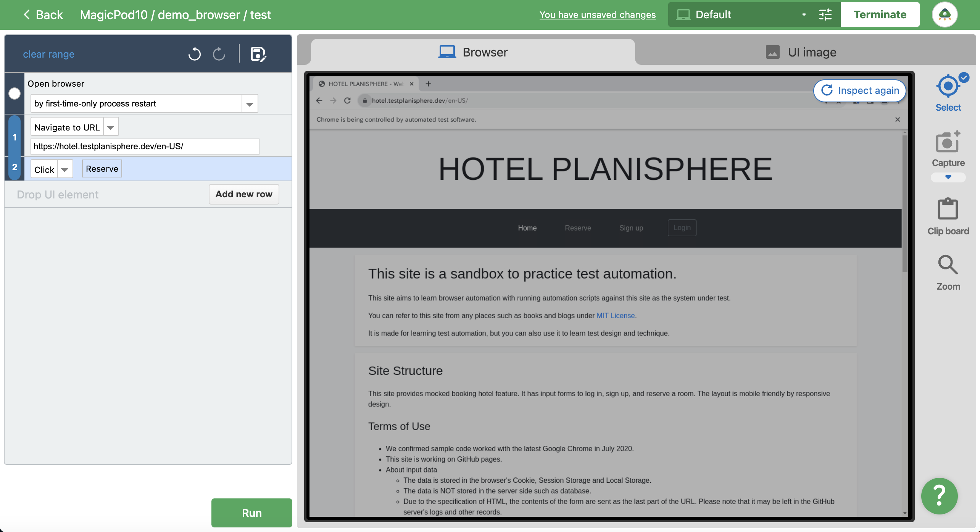The height and width of the screenshot is (532, 980).
Task: Click inside the URL input field
Action: pos(145,146)
